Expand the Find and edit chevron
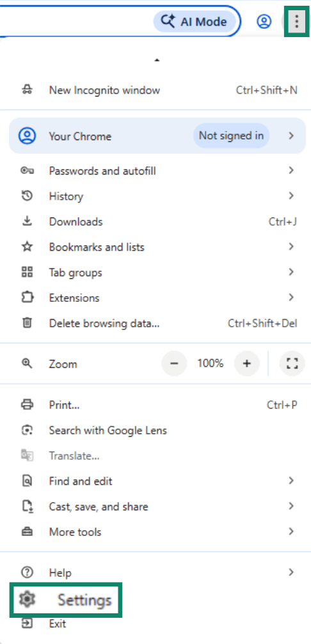This screenshot has width=311, height=644. pyautogui.click(x=291, y=481)
